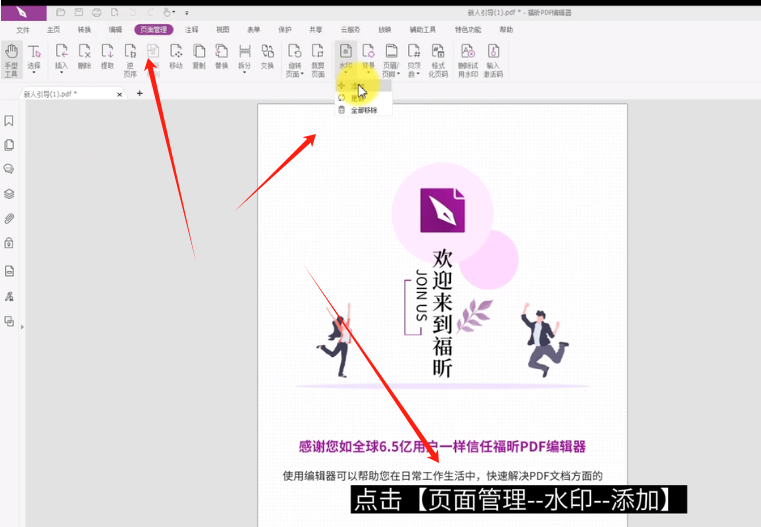This screenshot has width=761, height=527.
Task: Expand the Header/Footer (页眉/页脚) dropdown
Action: pyautogui.click(x=398, y=74)
